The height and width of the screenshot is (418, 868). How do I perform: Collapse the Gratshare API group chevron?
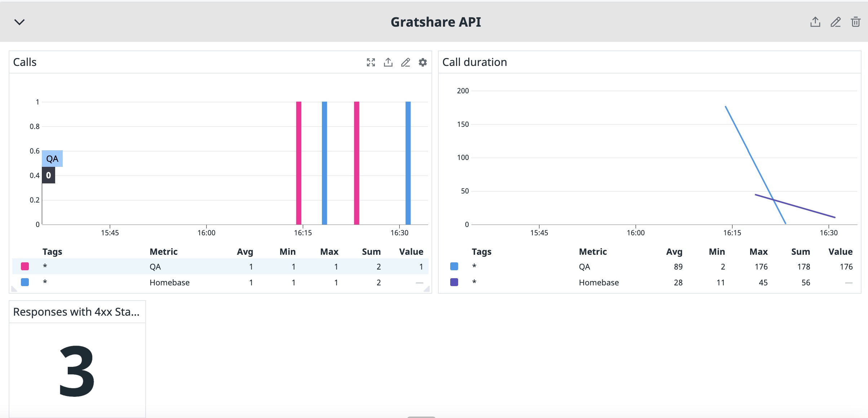point(19,22)
